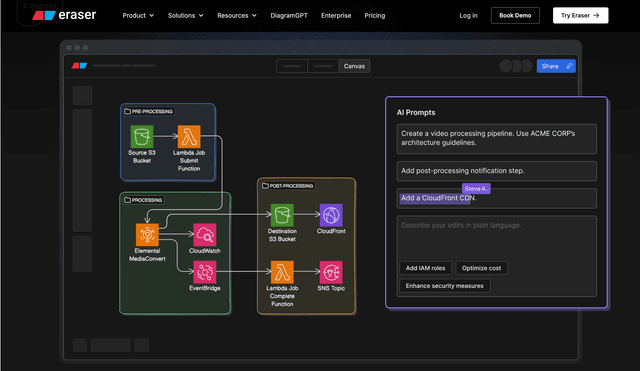Focus the Describe your edits input field
Screen dimensions: 640x371
click(497, 237)
